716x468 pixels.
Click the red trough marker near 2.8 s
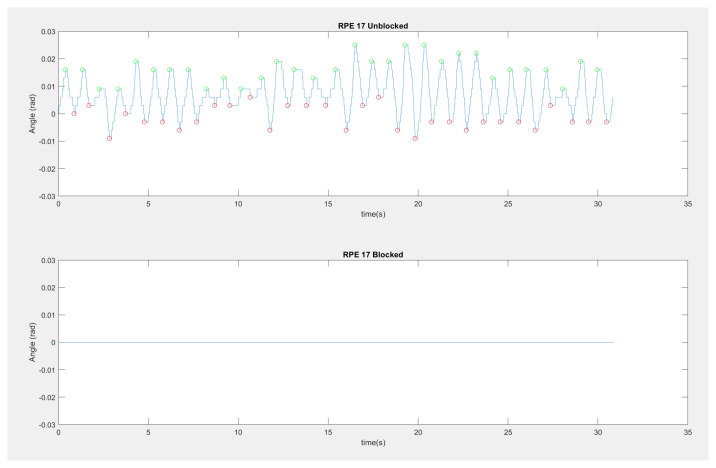click(109, 138)
